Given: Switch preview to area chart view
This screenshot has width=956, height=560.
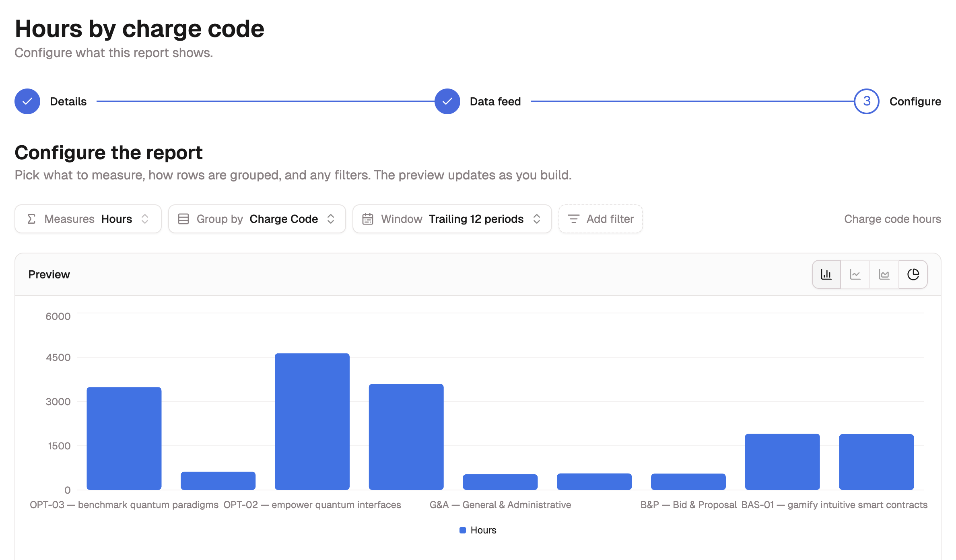Looking at the screenshot, I should [884, 274].
